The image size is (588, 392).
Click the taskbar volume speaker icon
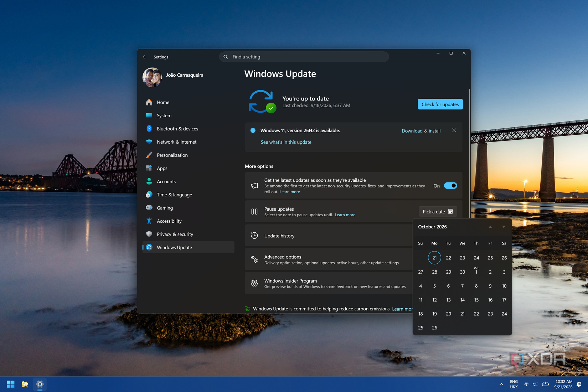coord(535,385)
